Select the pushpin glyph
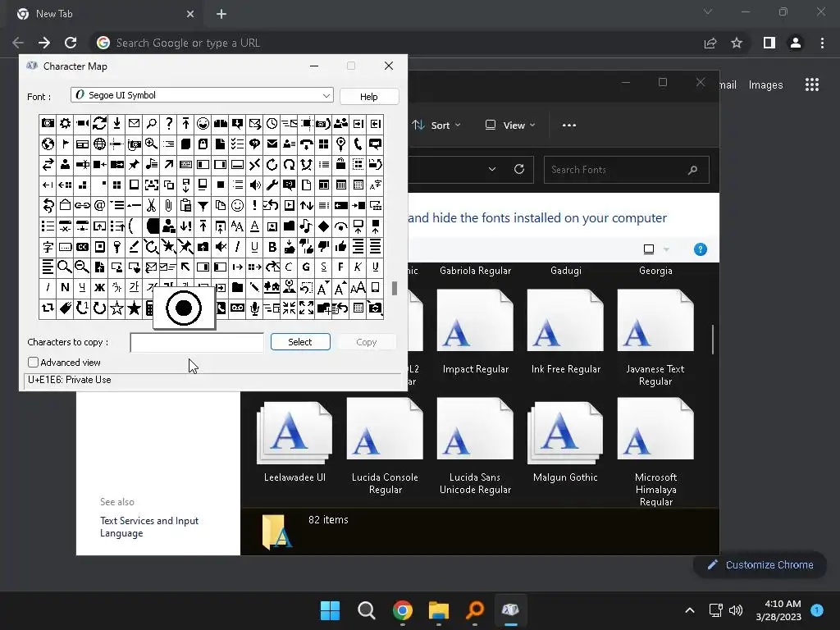The width and height of the screenshot is (840, 630). point(134,164)
